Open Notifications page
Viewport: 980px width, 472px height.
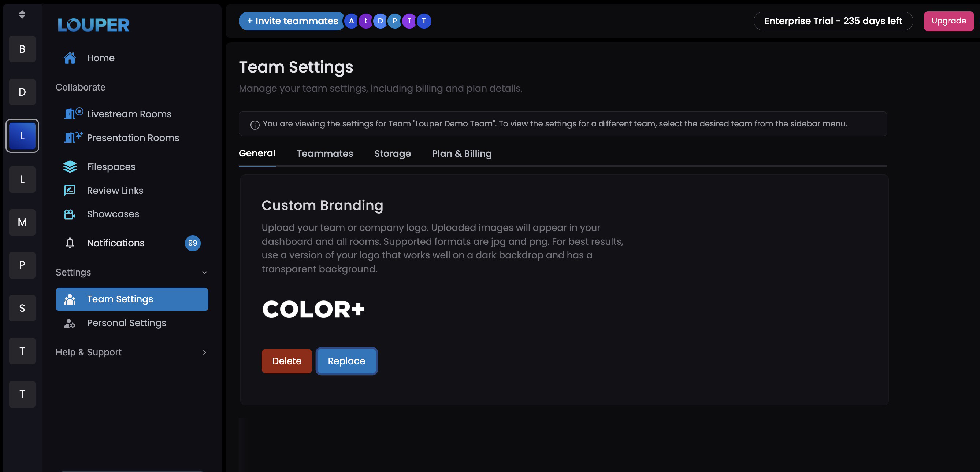pos(131,243)
